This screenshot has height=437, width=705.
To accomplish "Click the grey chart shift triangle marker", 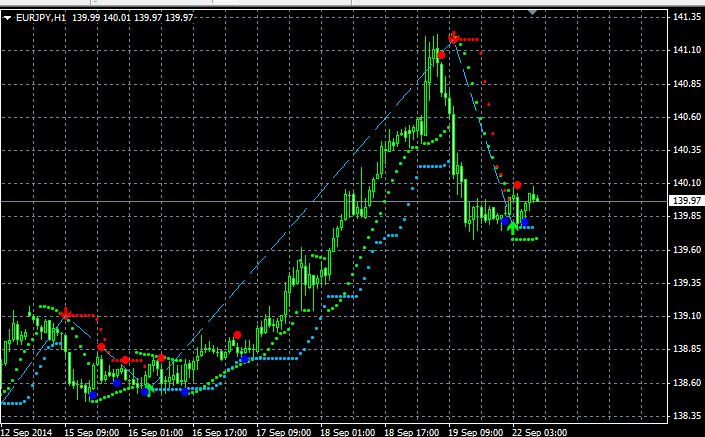I will [x=532, y=12].
